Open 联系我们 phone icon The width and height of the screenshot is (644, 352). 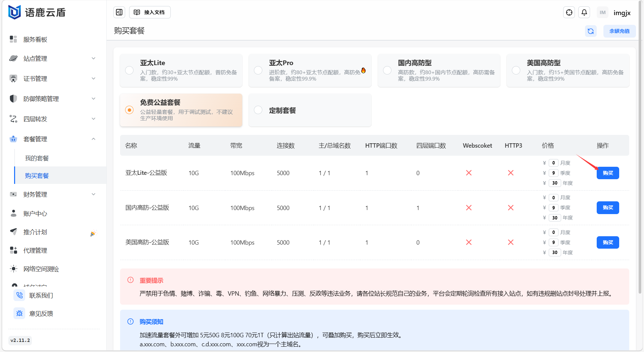pyautogui.click(x=19, y=295)
